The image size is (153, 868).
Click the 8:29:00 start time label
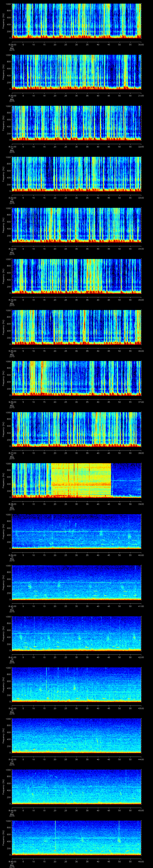[12, 44]
